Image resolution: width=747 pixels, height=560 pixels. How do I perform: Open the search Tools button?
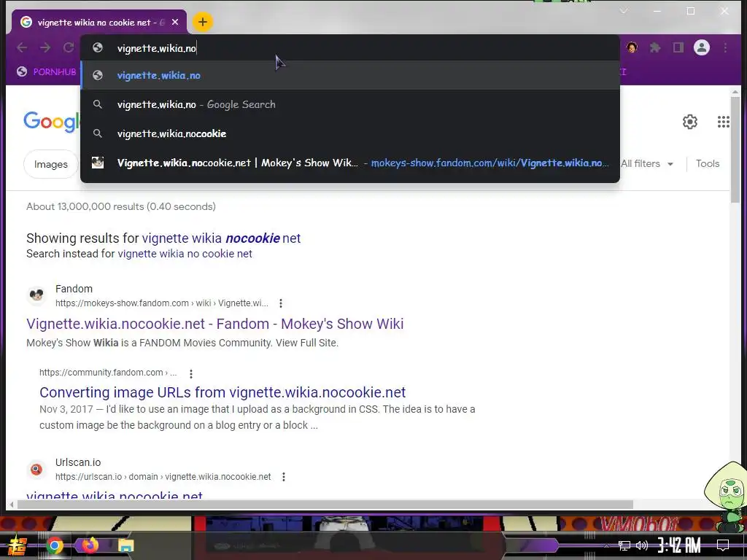tap(708, 163)
